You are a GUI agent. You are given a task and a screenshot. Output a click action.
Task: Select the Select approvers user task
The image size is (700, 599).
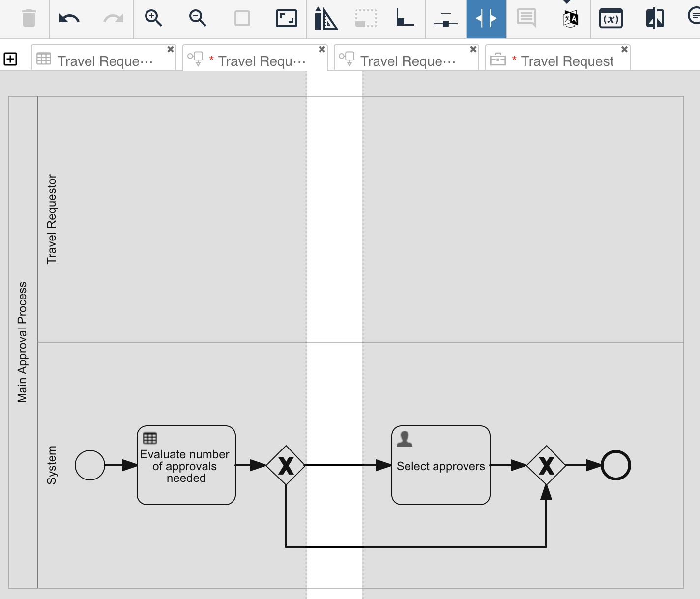point(440,465)
